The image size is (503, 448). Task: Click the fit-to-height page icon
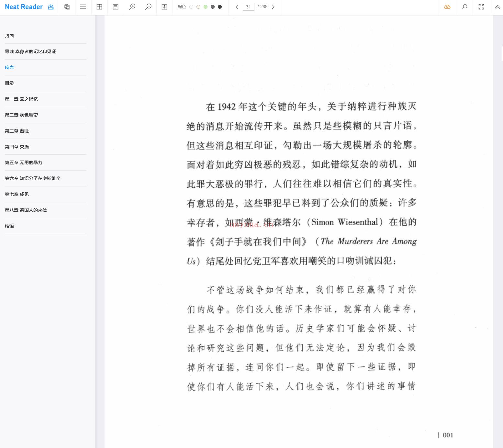164,7
